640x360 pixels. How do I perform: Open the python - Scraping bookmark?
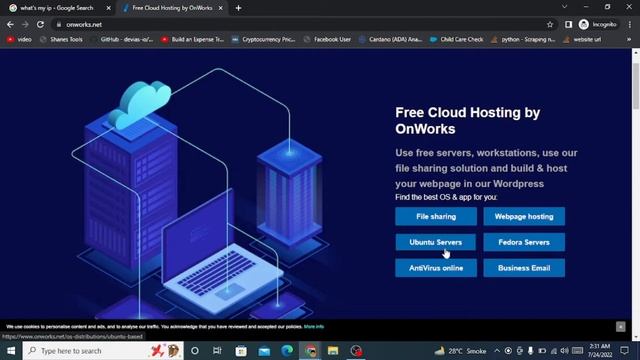tap(523, 40)
